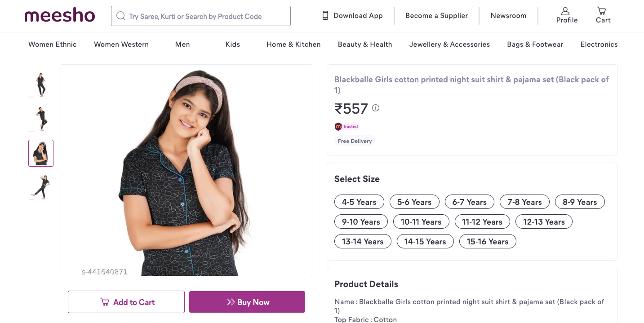
Task: Open the Kids category menu
Action: pos(233,44)
